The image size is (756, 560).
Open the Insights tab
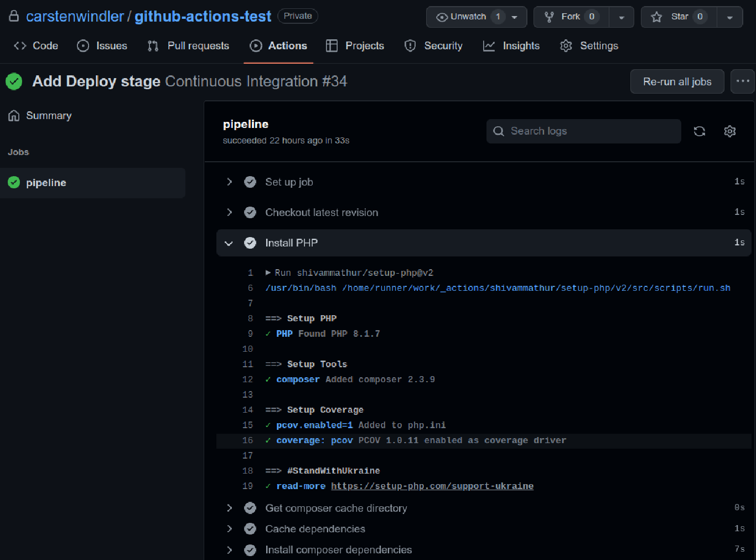pos(511,46)
